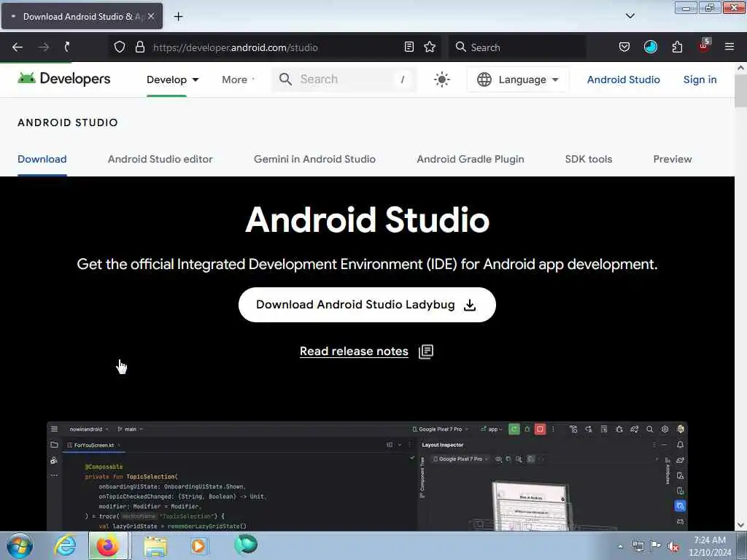Close the Download Android Studio tab
The height and width of the screenshot is (560, 747).
click(150, 16)
